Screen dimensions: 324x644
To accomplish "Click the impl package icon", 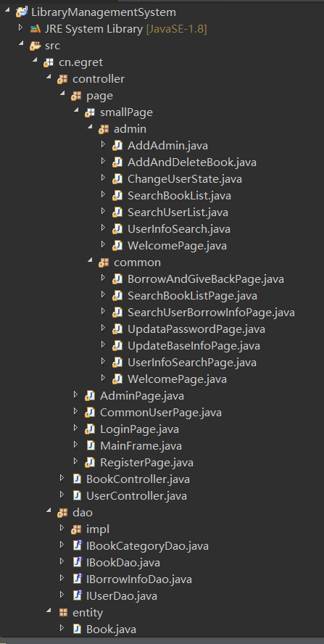I will click(x=76, y=529).
